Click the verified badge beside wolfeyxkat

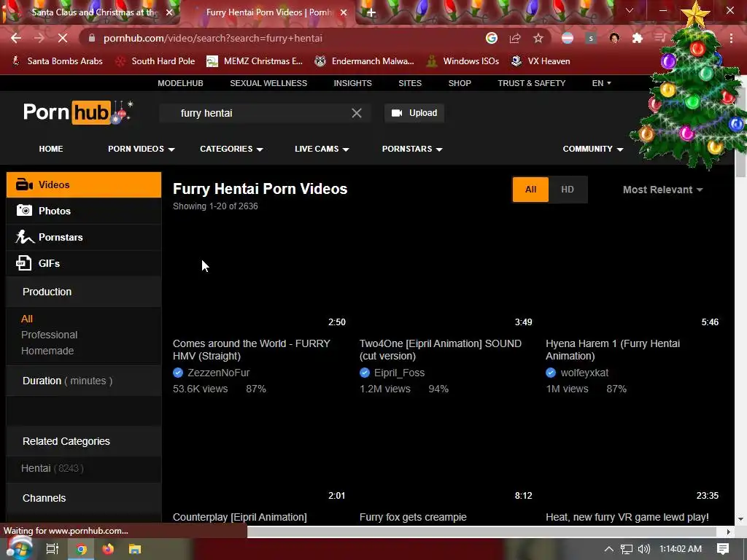pyautogui.click(x=551, y=373)
